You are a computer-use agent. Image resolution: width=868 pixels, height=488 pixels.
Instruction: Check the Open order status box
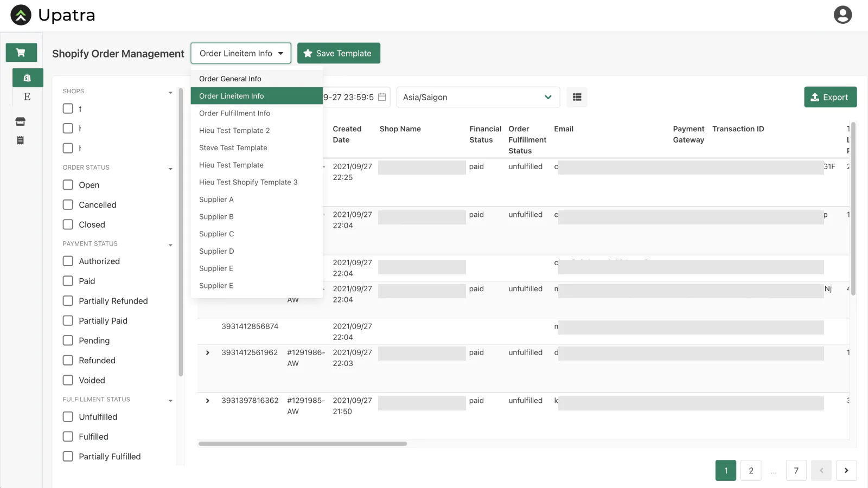point(68,185)
